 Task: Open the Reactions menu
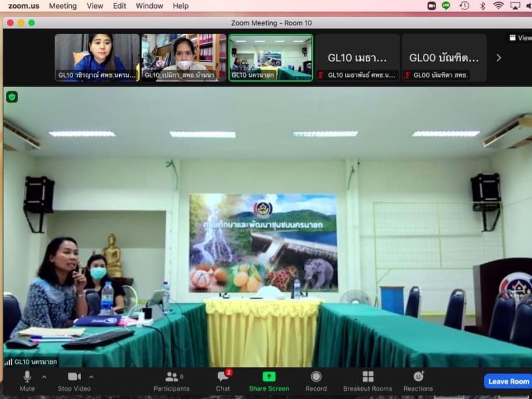click(418, 380)
